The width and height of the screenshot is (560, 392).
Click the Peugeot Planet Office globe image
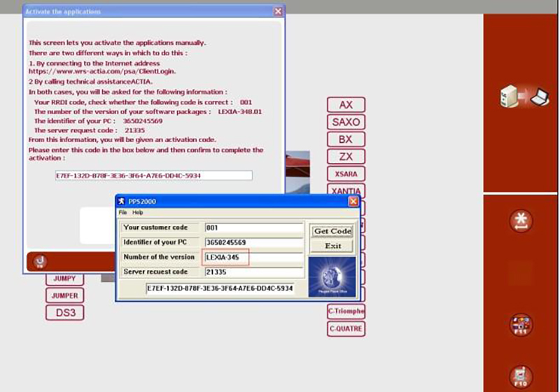pyautogui.click(x=332, y=276)
